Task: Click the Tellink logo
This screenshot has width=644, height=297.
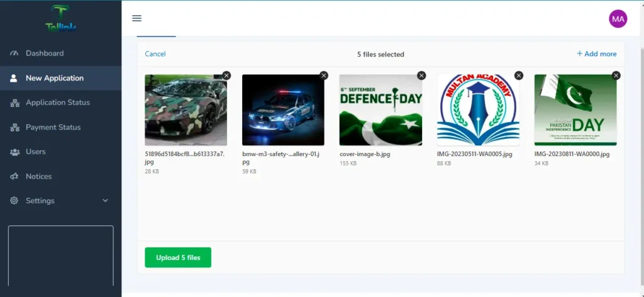Action: click(60, 19)
